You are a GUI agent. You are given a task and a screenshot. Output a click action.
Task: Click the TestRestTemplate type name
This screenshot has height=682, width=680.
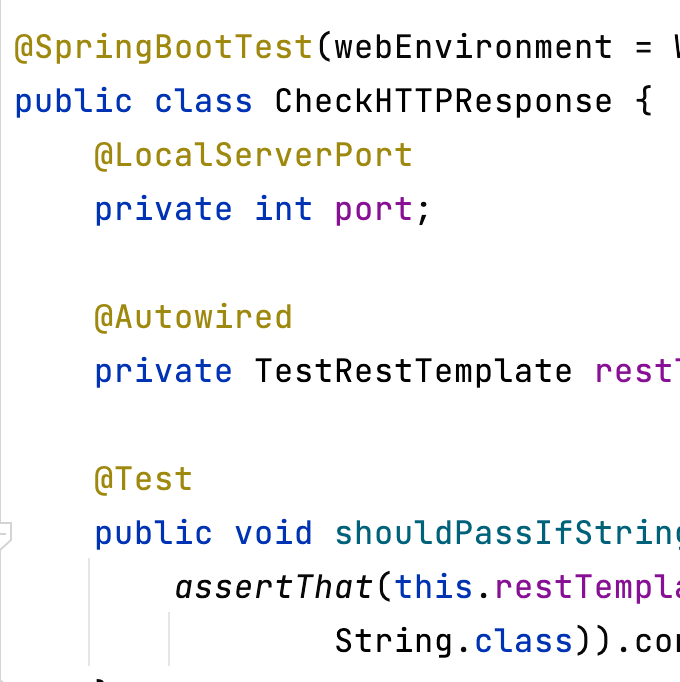413,371
